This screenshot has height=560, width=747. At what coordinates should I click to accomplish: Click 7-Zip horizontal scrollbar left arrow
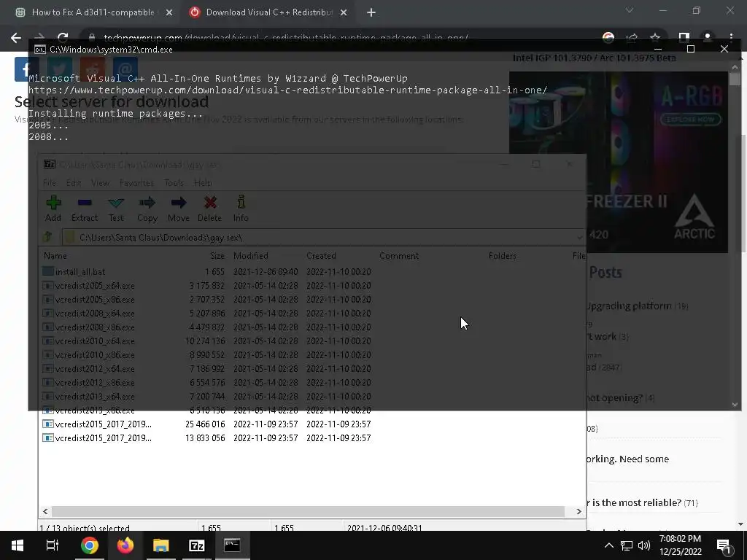[x=45, y=511]
